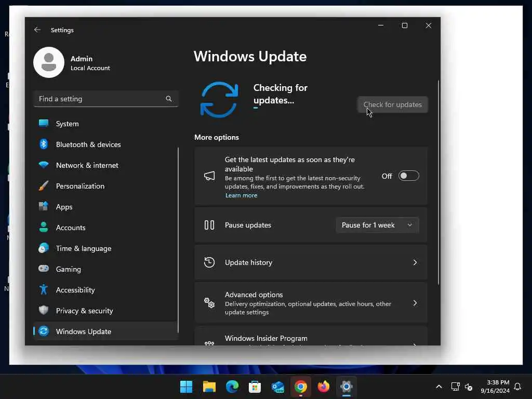Click the megaphone icon for latest updates
Viewport: 532px width, 399px height.
(x=209, y=176)
